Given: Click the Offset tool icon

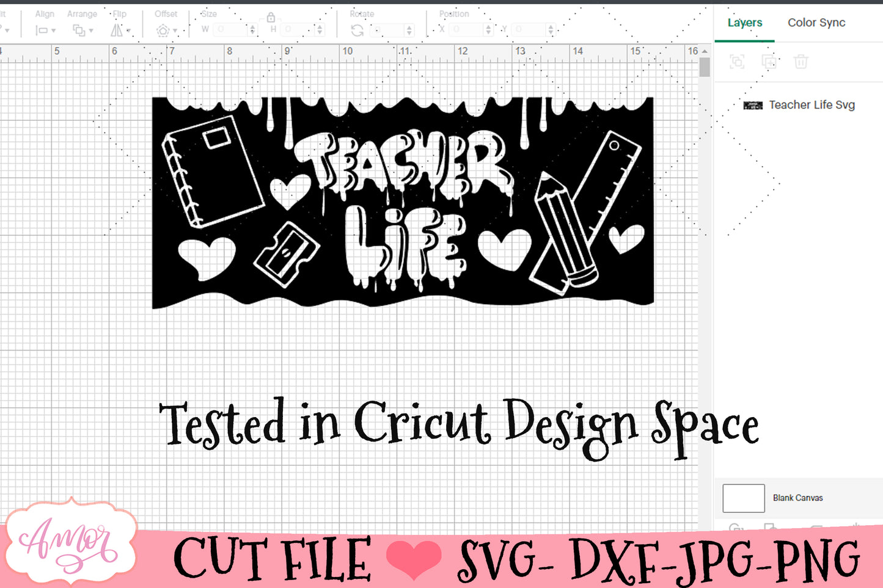Looking at the screenshot, I should (x=163, y=30).
